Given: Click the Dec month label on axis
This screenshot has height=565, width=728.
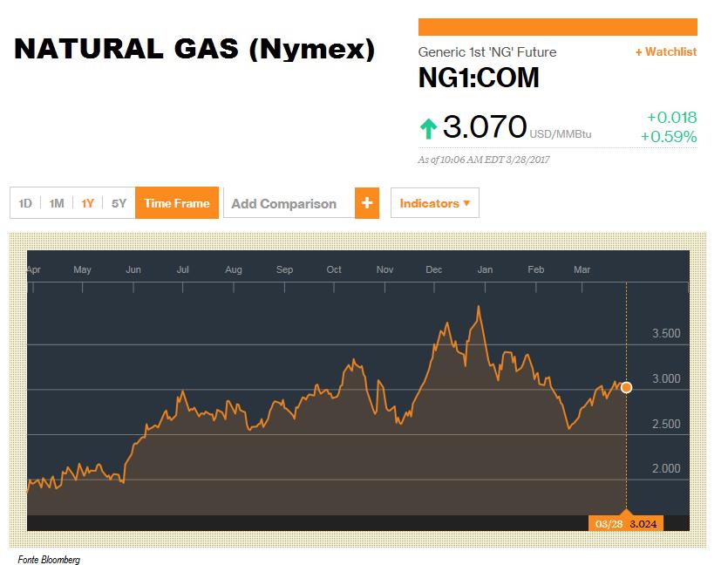Looking at the screenshot, I should pyautogui.click(x=433, y=269).
